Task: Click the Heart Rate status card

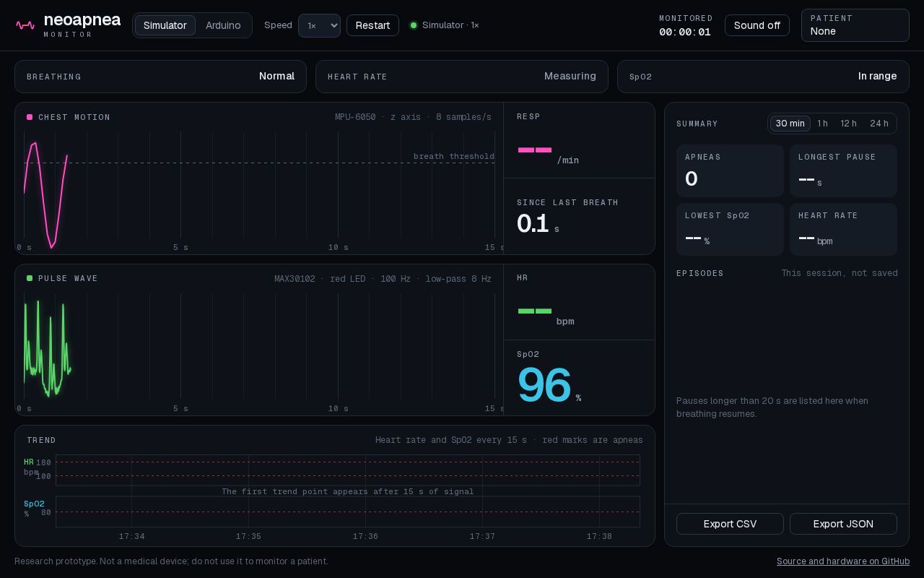Action: click(x=462, y=77)
